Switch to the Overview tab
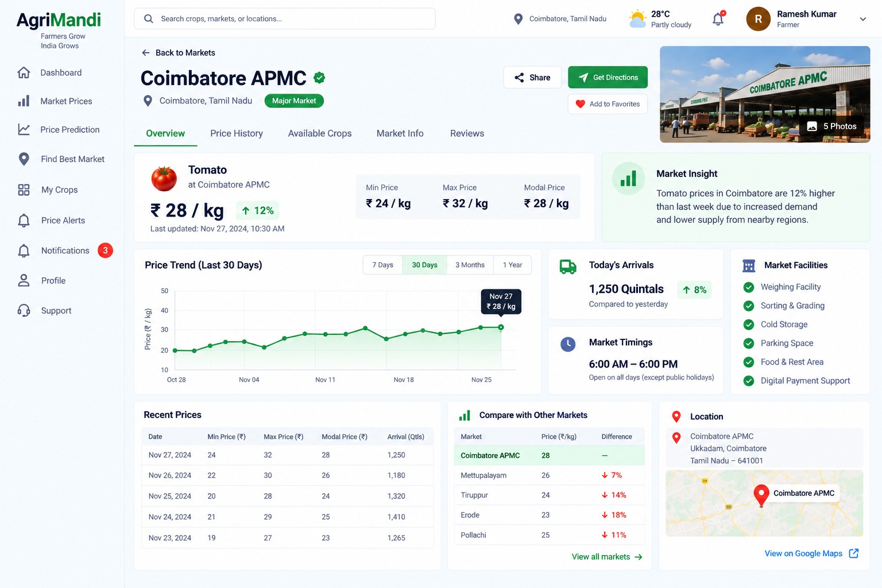 pyautogui.click(x=165, y=134)
